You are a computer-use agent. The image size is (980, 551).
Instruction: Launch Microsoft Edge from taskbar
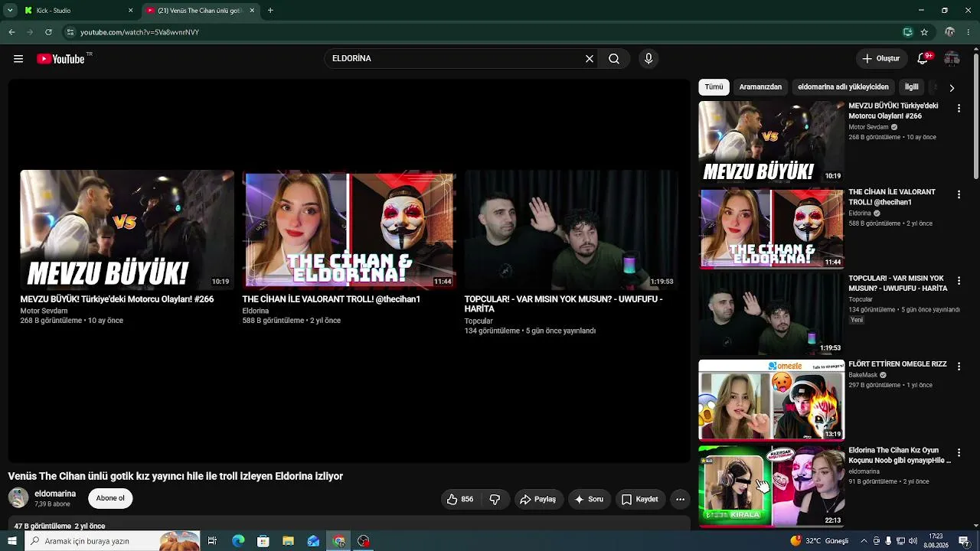(x=238, y=541)
